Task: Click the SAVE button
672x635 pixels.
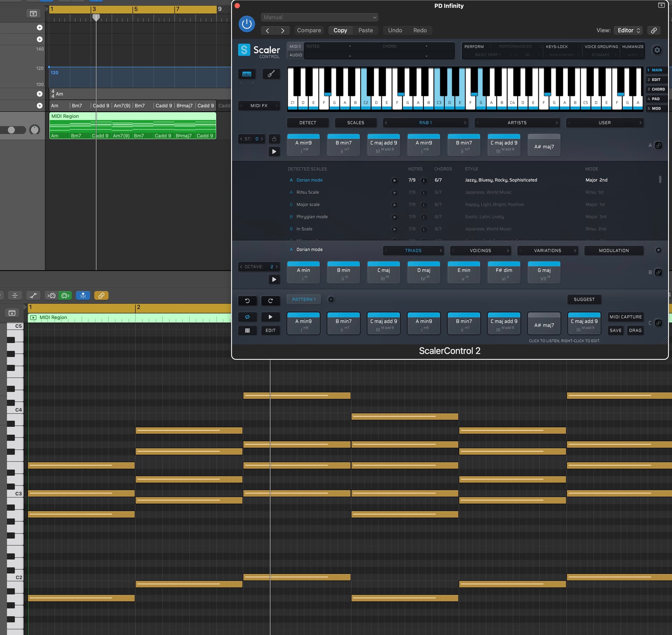Action: [615, 330]
